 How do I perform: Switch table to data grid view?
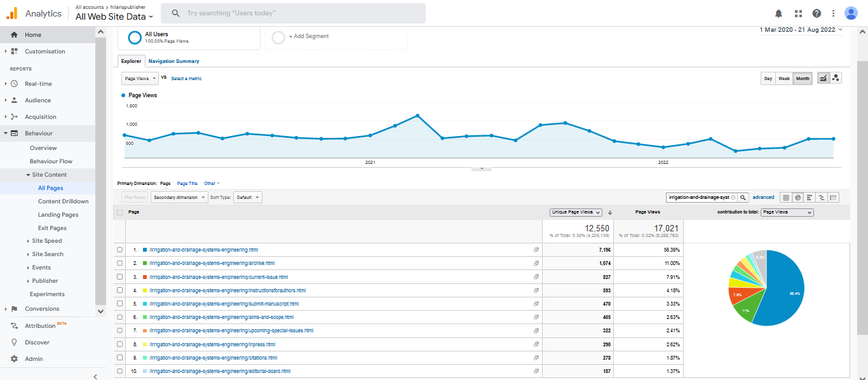click(786, 198)
